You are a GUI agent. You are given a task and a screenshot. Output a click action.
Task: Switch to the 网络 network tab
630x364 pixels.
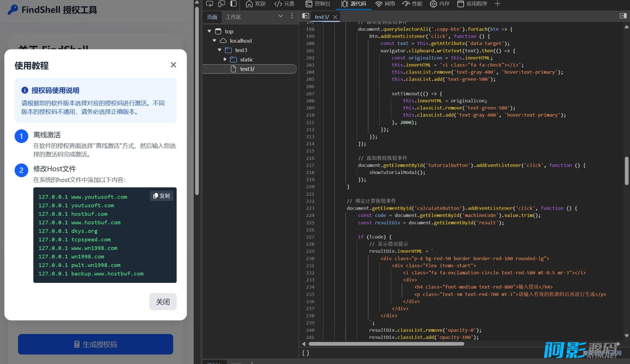coord(385,4)
